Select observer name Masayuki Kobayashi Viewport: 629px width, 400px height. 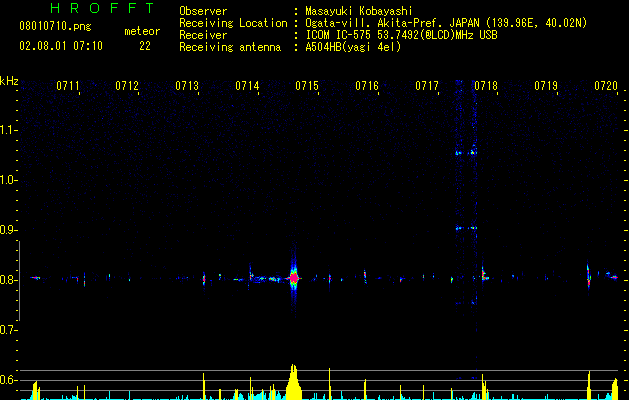tap(359, 11)
